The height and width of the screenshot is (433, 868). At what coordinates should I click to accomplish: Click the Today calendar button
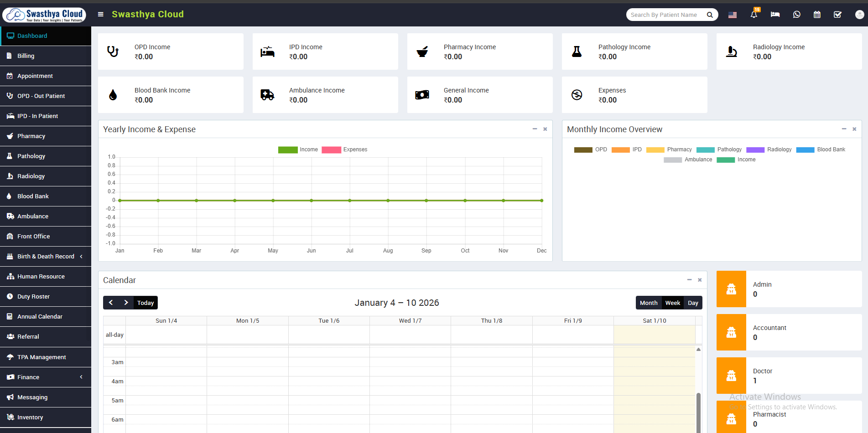pyautogui.click(x=146, y=303)
